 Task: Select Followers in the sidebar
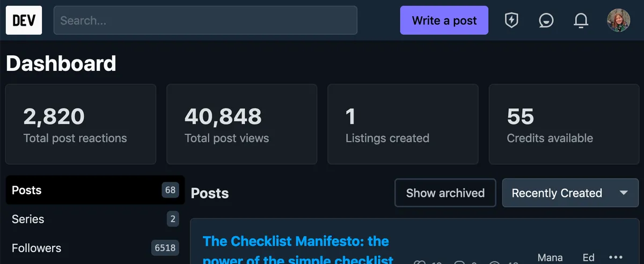pyautogui.click(x=36, y=248)
